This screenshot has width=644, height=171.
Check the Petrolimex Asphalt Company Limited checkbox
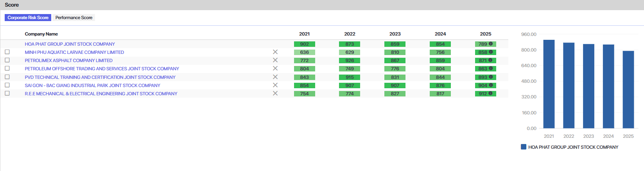click(x=7, y=60)
